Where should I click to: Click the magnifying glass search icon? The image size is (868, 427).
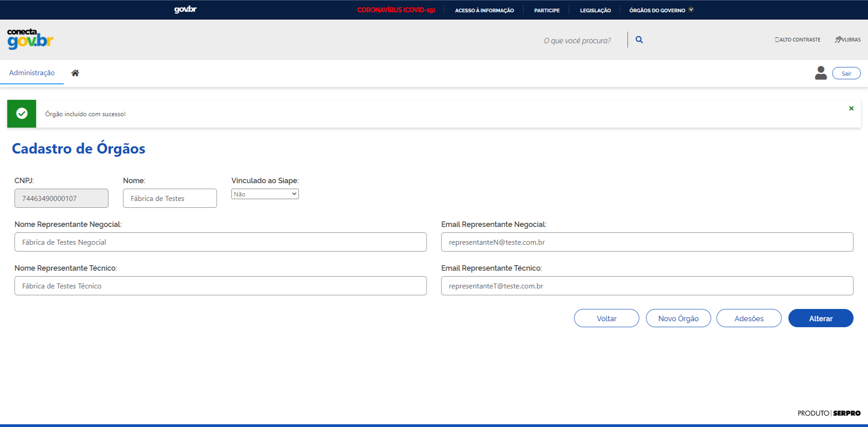click(639, 40)
